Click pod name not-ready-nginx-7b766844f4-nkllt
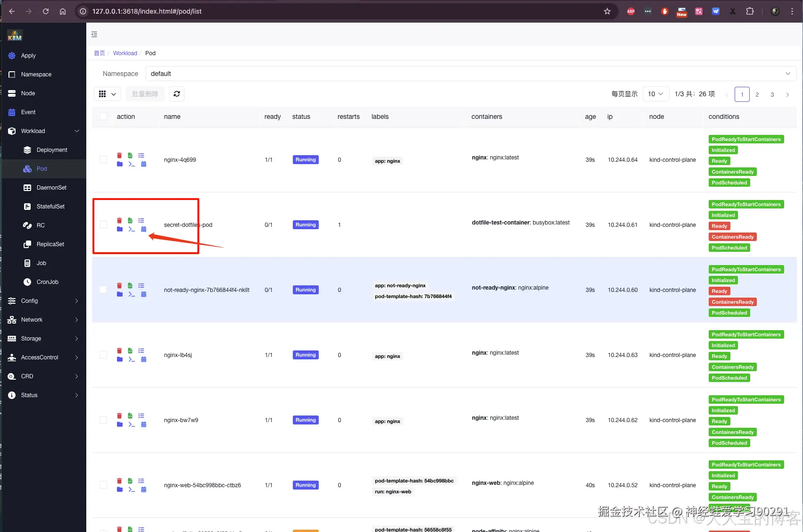803x532 pixels. pos(207,290)
